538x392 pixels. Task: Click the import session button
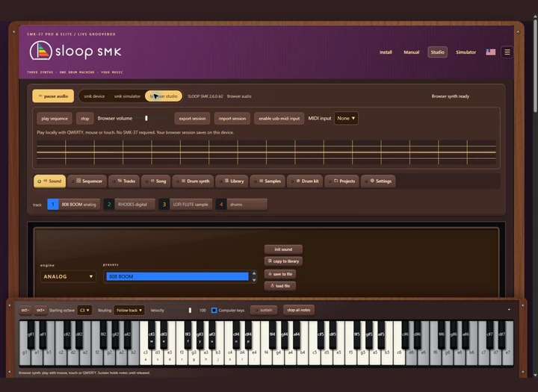click(232, 118)
